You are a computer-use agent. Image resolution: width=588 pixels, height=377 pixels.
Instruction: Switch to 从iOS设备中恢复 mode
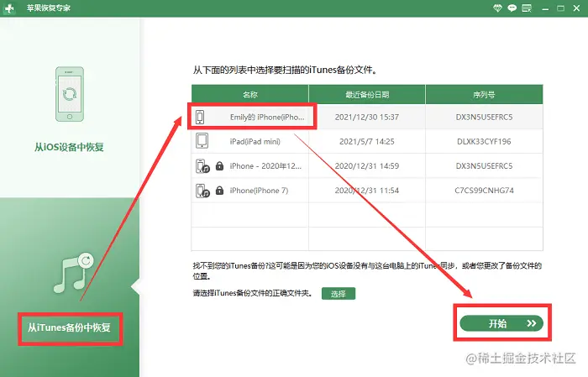pos(69,147)
